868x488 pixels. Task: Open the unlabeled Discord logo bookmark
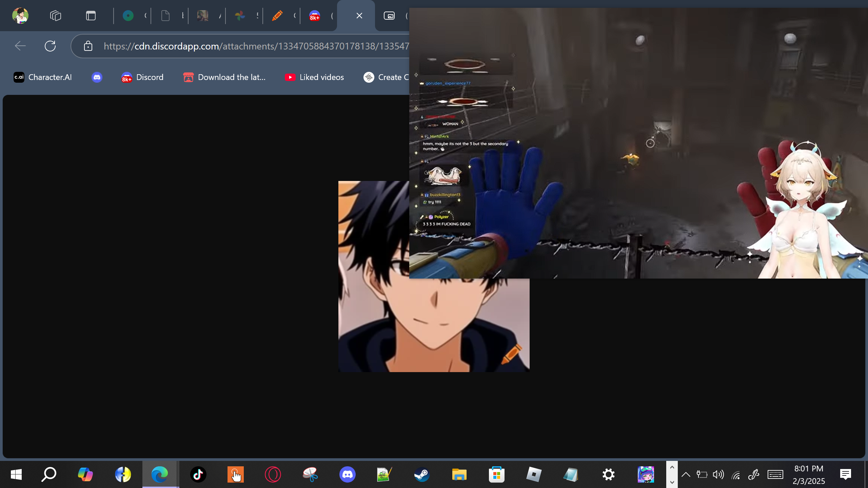click(97, 77)
